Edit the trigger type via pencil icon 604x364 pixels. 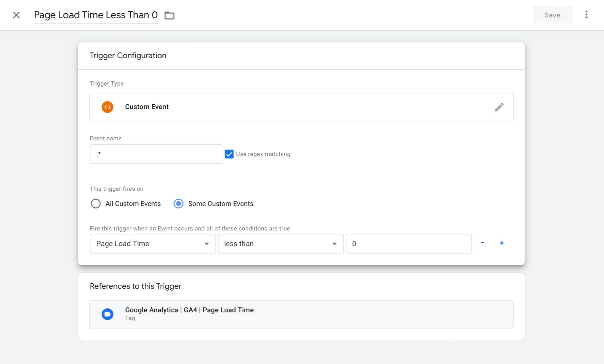coord(500,107)
